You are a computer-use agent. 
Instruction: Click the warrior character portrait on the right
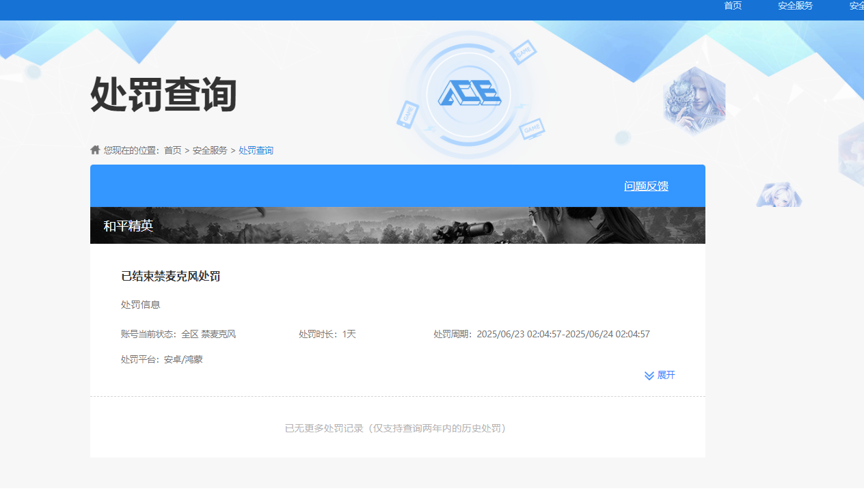[x=694, y=98]
